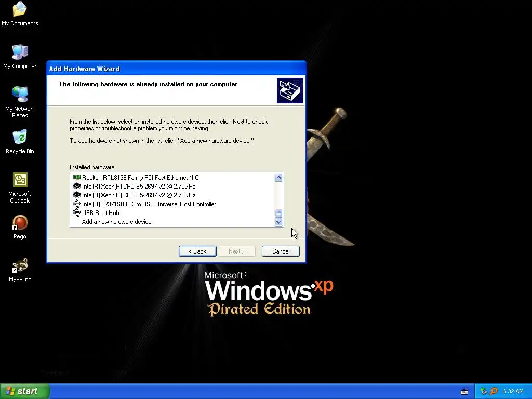Click the Back button
532x399 pixels.
[197, 251]
